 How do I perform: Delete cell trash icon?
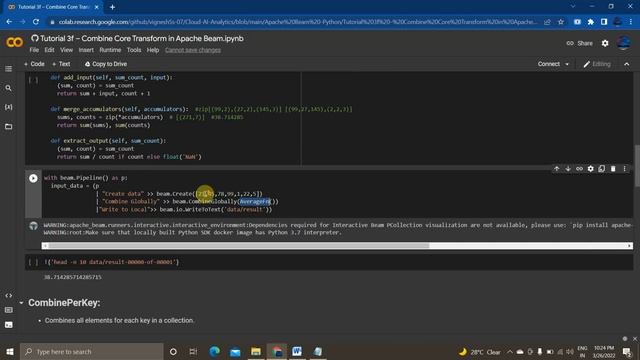pos(613,169)
